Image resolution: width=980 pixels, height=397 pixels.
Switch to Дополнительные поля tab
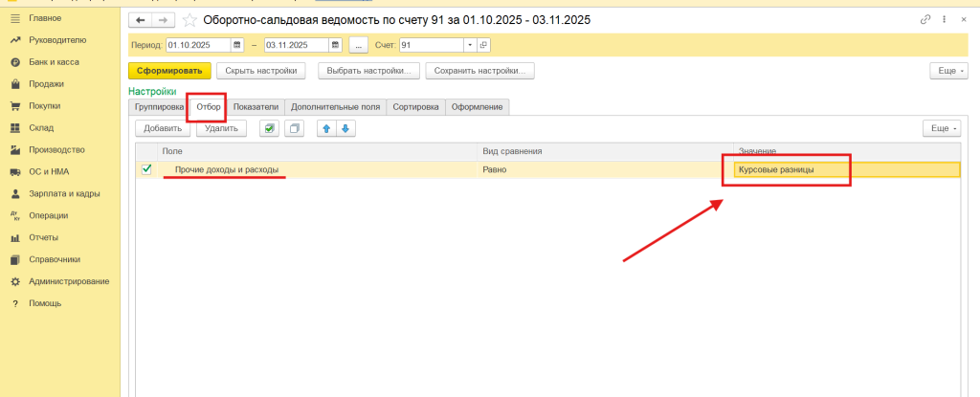pos(336,107)
